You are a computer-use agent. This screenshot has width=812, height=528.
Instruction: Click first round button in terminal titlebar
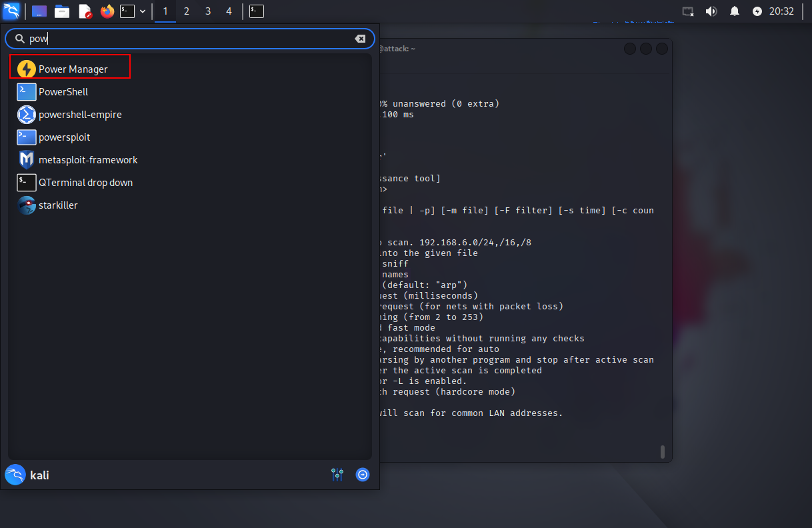click(x=630, y=49)
